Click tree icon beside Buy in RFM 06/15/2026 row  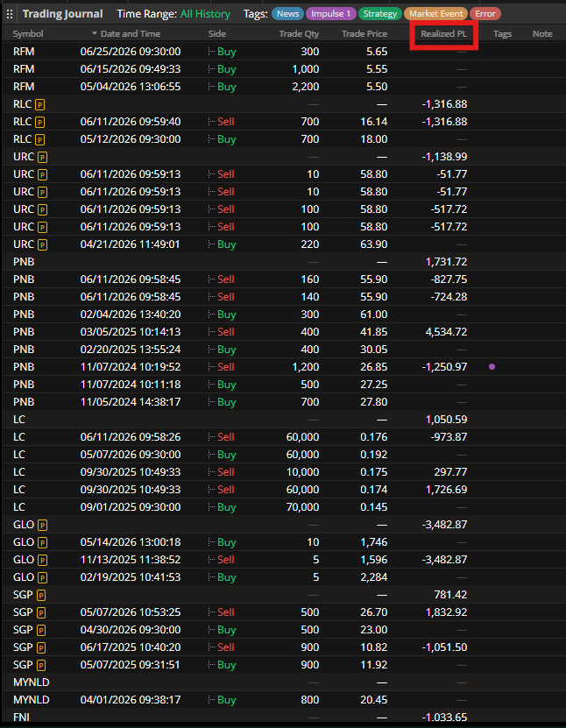pyautogui.click(x=212, y=69)
